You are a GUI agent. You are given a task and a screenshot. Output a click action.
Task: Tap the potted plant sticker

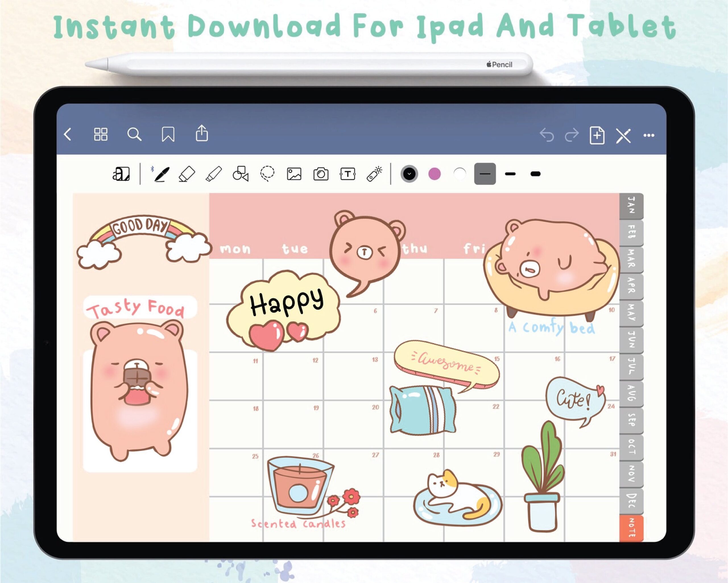point(543,476)
